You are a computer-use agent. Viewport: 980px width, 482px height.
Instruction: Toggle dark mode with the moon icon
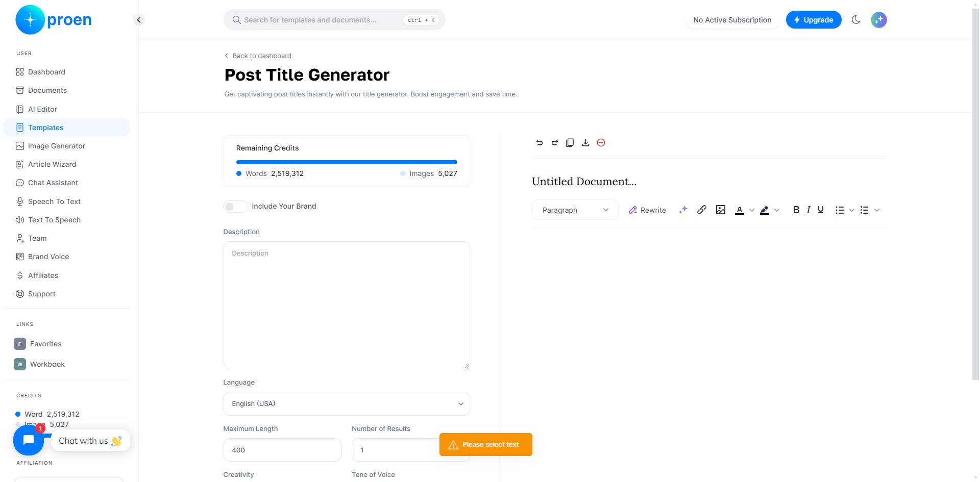(856, 20)
